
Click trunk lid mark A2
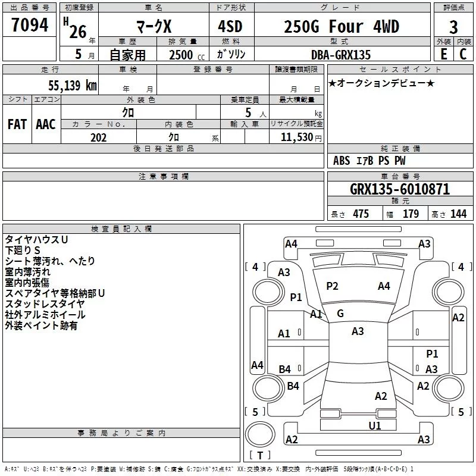click(381, 396)
